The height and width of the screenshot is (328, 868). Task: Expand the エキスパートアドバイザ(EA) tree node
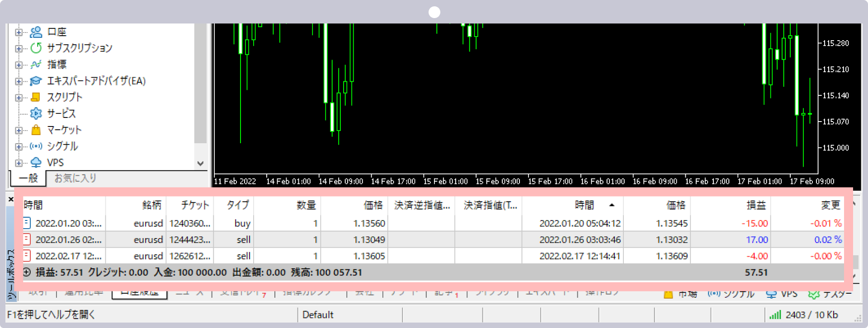pos(19,81)
